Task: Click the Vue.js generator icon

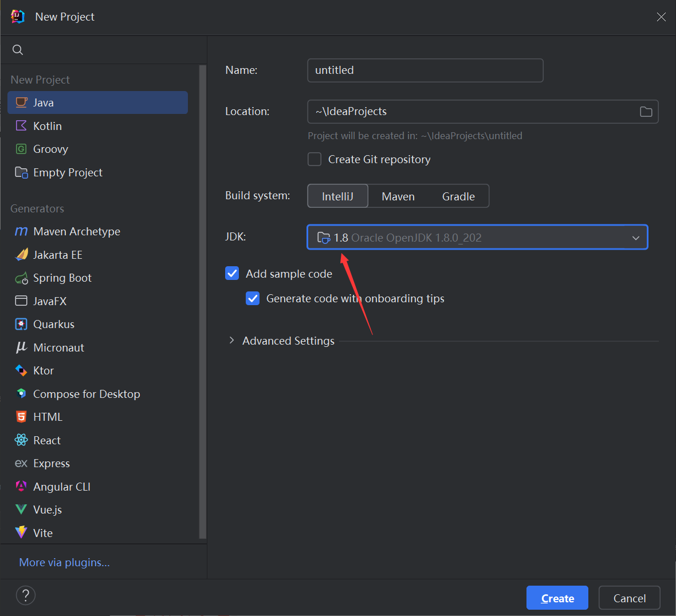Action: click(x=21, y=510)
